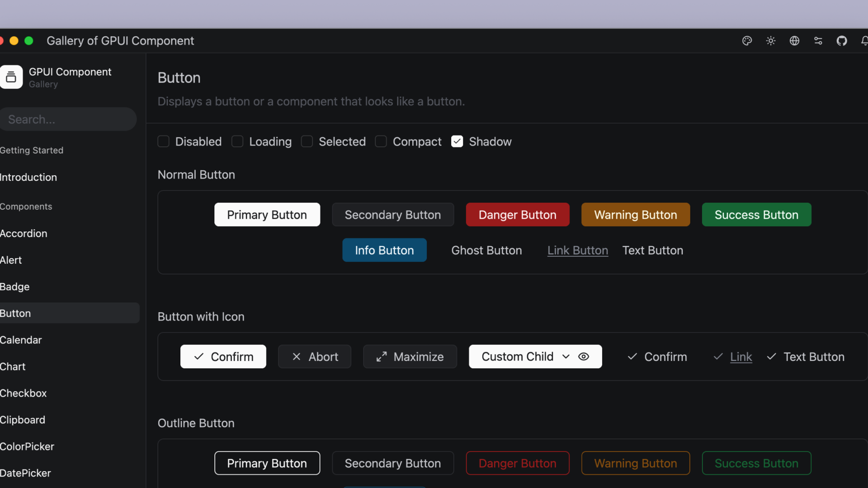Enable the Disabled checkbox
This screenshot has width=868, height=488.
[x=163, y=141]
